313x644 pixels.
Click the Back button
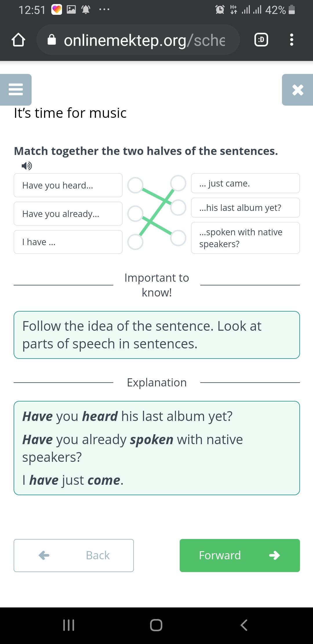coord(74,556)
